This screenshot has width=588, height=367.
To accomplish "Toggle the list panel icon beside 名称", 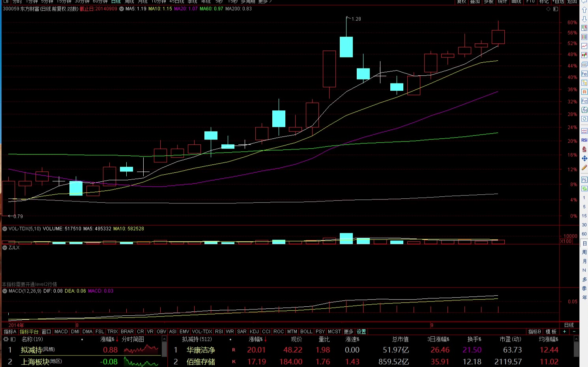I will point(13,339).
